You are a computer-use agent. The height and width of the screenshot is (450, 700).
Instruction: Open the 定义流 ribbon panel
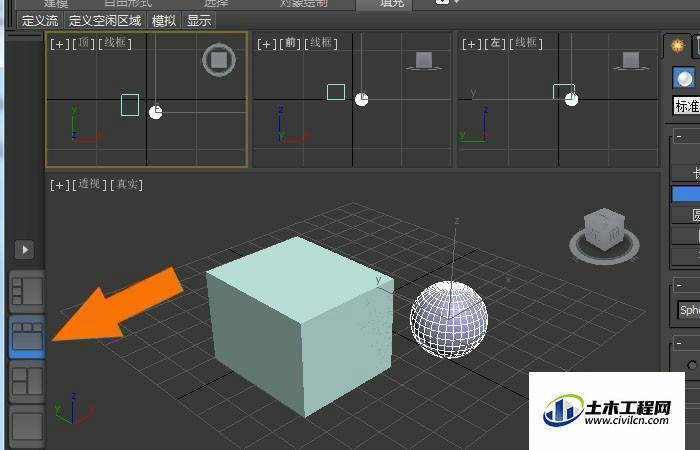[40, 21]
